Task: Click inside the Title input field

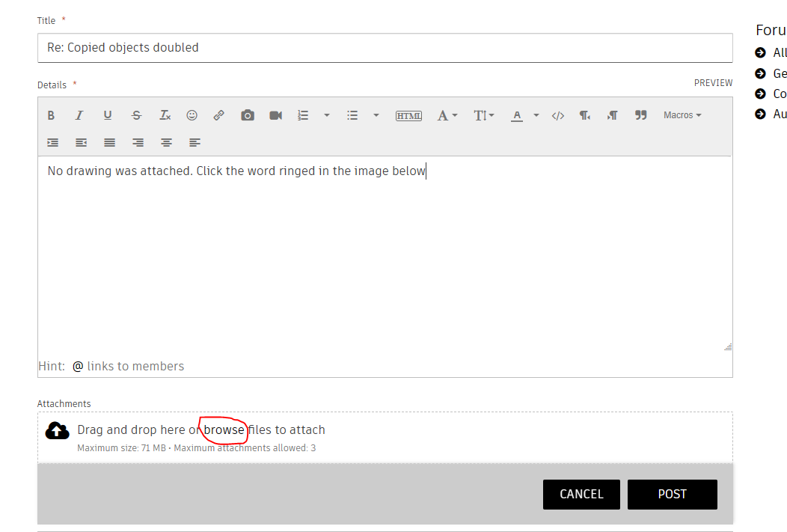Action: click(x=299, y=47)
